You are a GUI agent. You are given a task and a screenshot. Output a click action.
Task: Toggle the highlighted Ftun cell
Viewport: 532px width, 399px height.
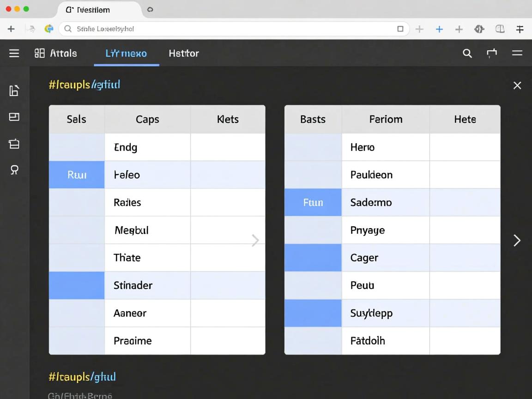point(313,202)
